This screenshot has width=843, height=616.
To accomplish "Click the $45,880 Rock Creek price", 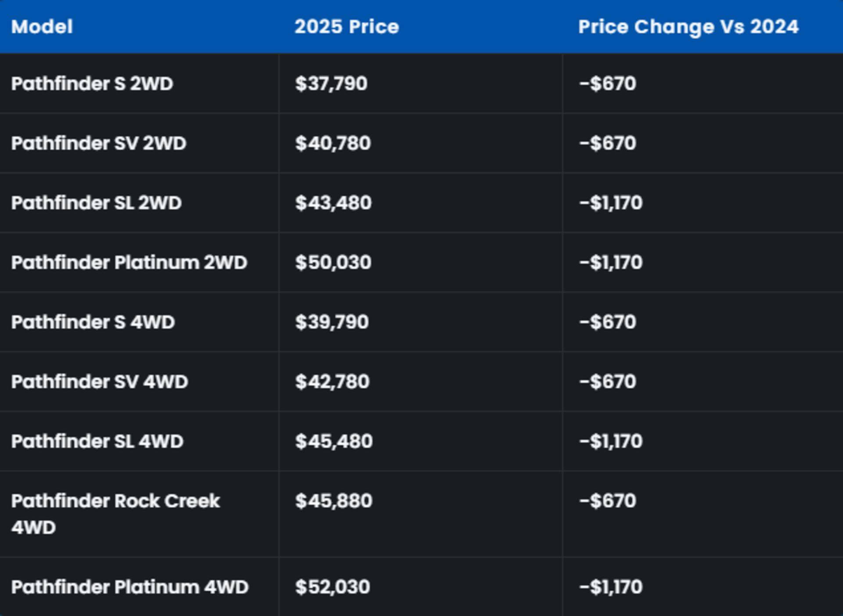I will 334,501.
